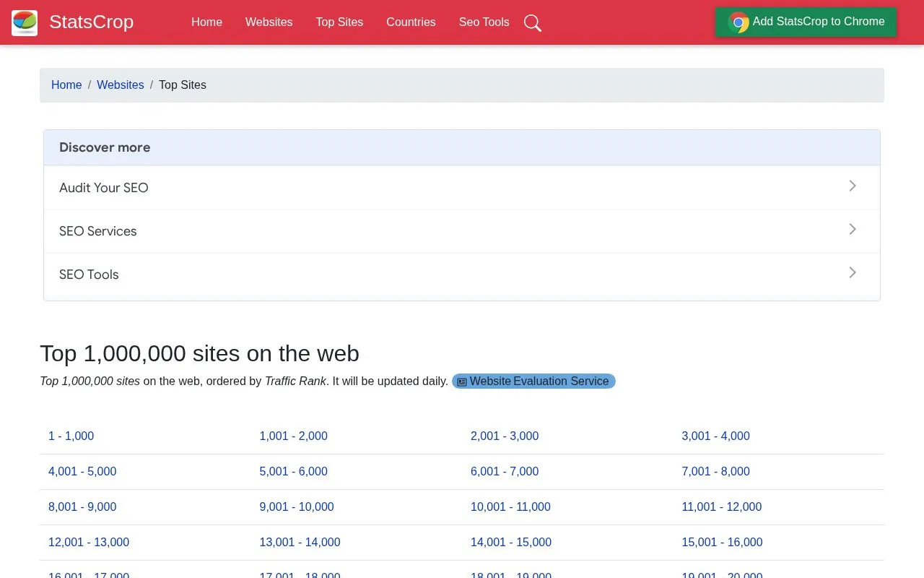Go to the Home nav menu item

click(x=206, y=22)
